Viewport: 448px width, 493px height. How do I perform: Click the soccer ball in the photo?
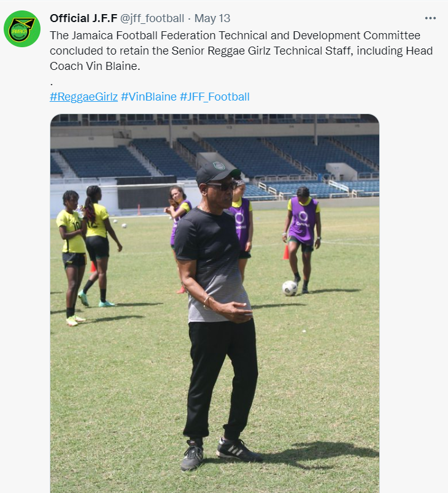pyautogui.click(x=290, y=288)
